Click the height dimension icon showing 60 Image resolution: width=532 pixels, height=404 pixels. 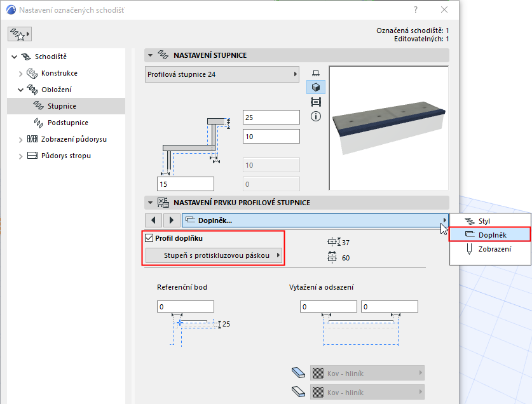coord(332,257)
